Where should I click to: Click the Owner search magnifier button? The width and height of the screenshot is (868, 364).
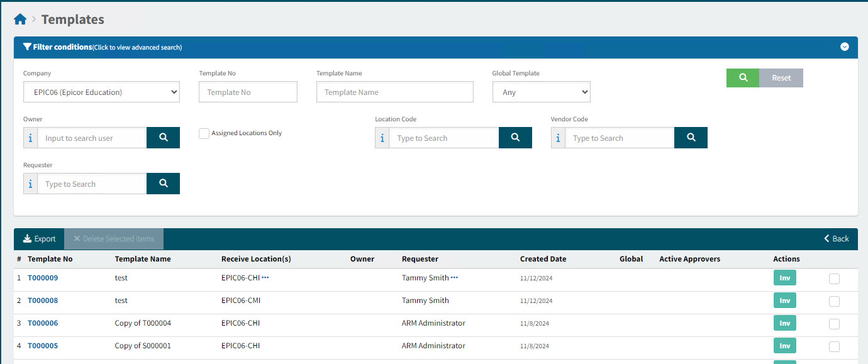click(x=163, y=138)
